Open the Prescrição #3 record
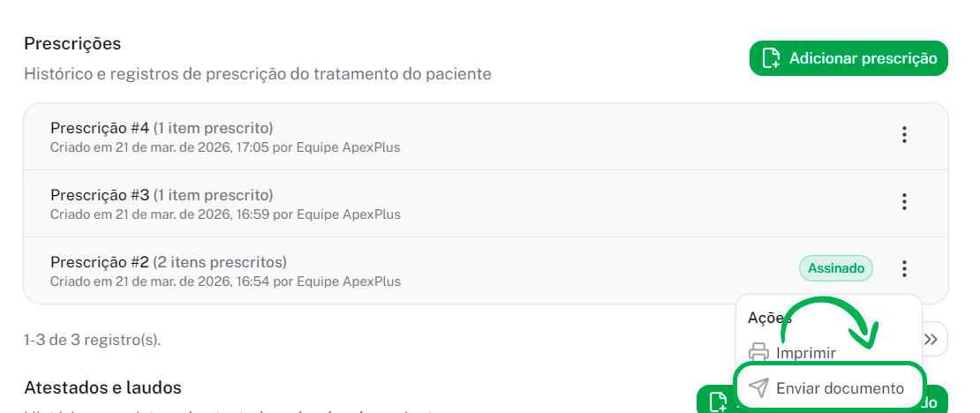 click(162, 194)
